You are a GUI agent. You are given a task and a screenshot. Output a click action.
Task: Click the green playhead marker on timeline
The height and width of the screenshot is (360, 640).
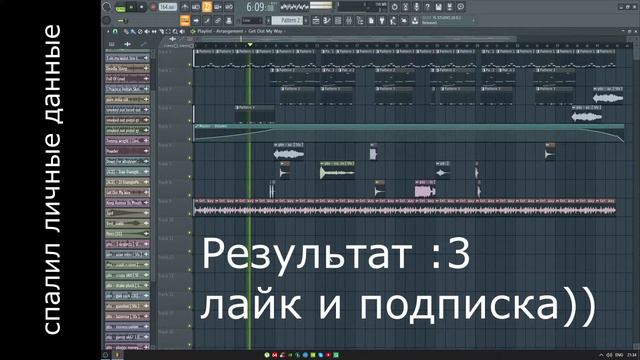(x=250, y=44)
